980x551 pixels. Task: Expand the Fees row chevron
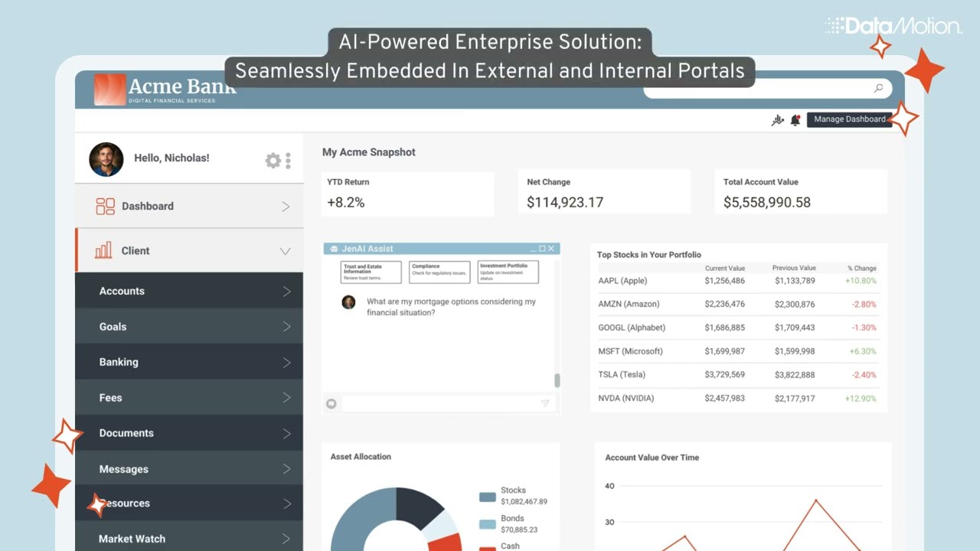click(x=287, y=398)
